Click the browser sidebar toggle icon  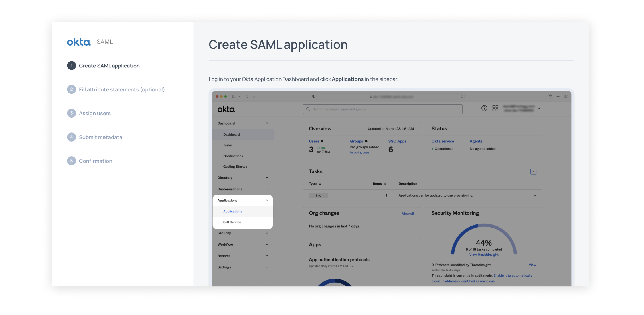(234, 97)
